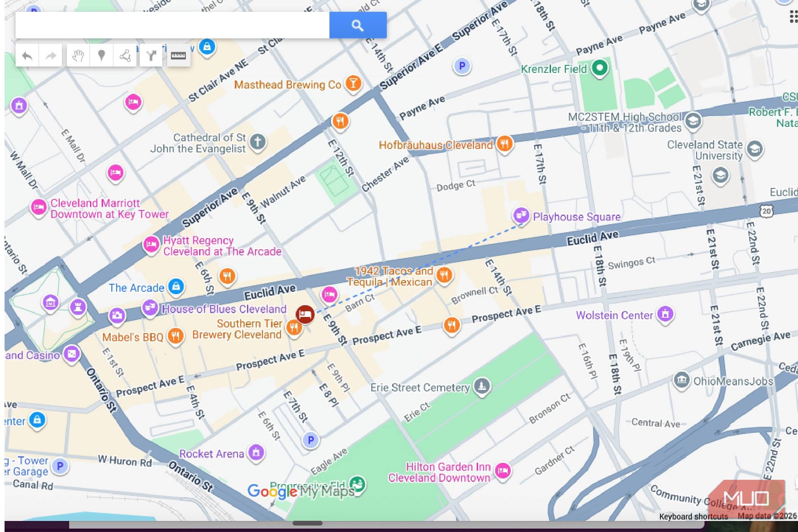
Task: Click the US 20 route shield
Action: tap(766, 211)
